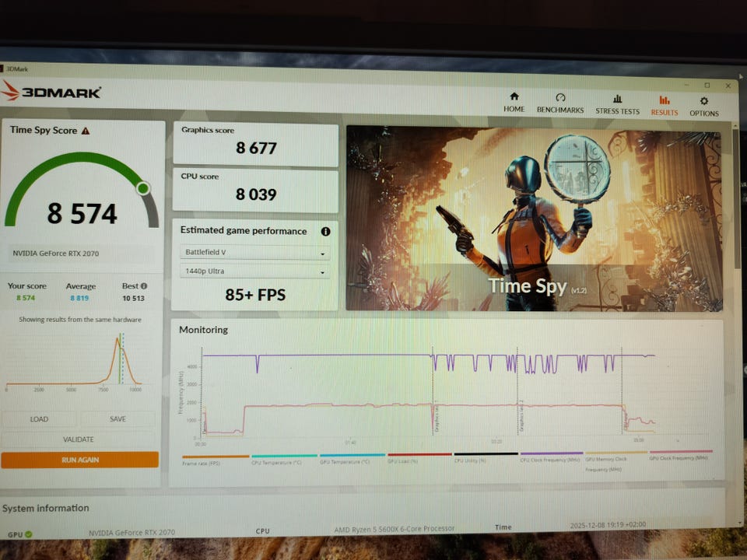
Task: Click the Your score value
Action: (26, 298)
